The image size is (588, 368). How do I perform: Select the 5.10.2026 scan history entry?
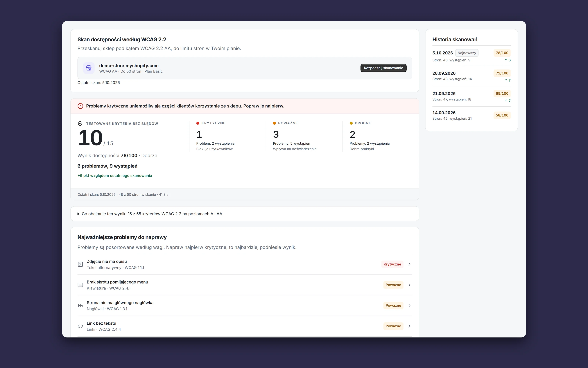point(471,56)
